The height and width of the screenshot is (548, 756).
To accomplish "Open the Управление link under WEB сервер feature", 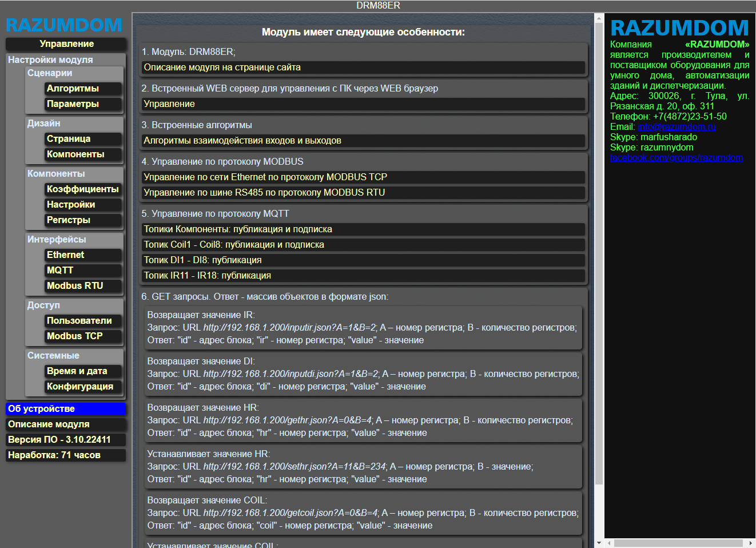I will 363,104.
